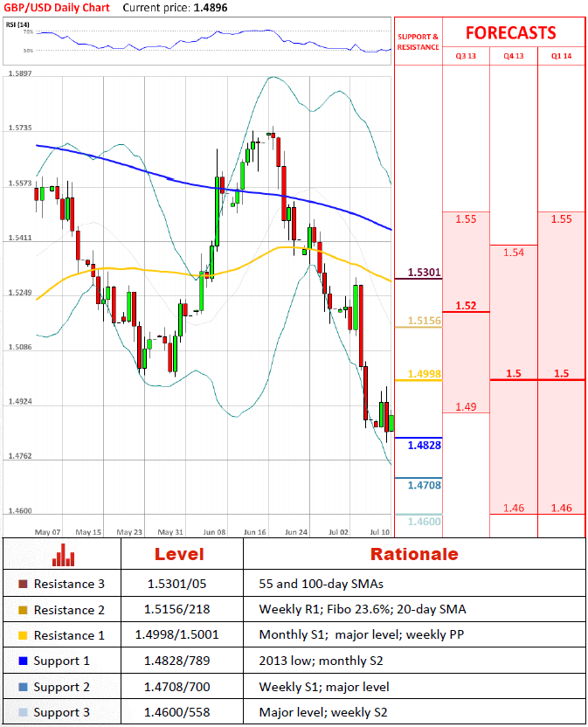Click the Resistance 3 row label
The image size is (588, 727).
click(69, 584)
